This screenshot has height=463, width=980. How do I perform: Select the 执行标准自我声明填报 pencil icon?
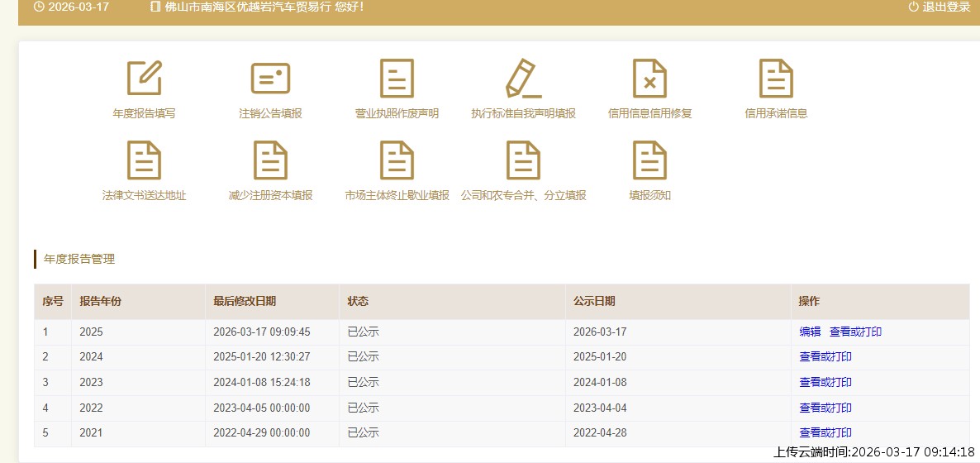point(523,79)
